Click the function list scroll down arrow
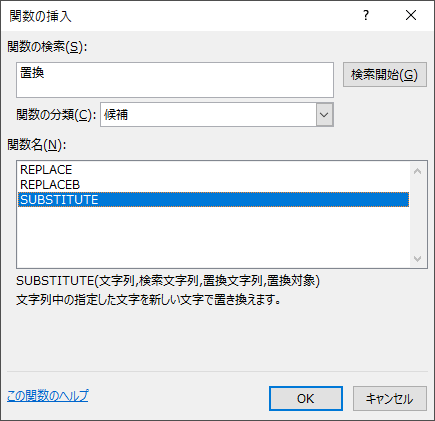Viewport: 435px width, 421px height. pyautogui.click(x=417, y=258)
